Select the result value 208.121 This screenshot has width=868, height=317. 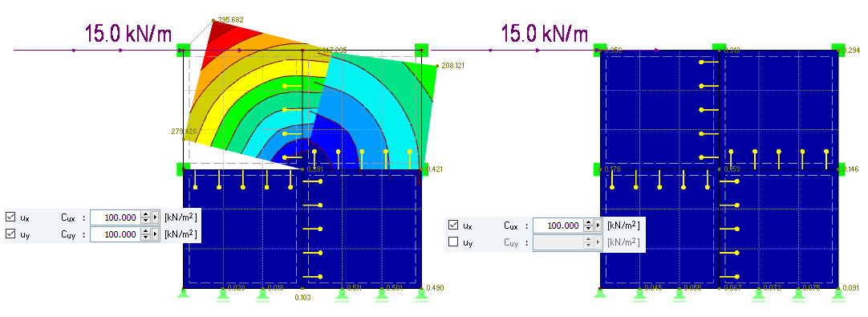coord(452,65)
